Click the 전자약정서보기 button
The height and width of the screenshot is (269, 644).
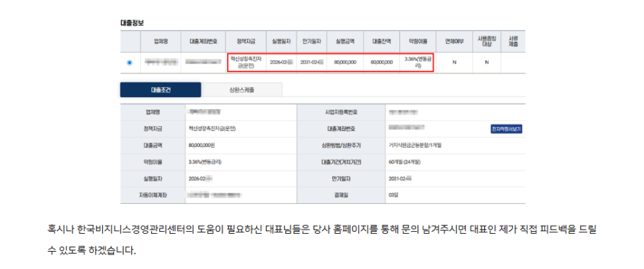[x=506, y=129]
